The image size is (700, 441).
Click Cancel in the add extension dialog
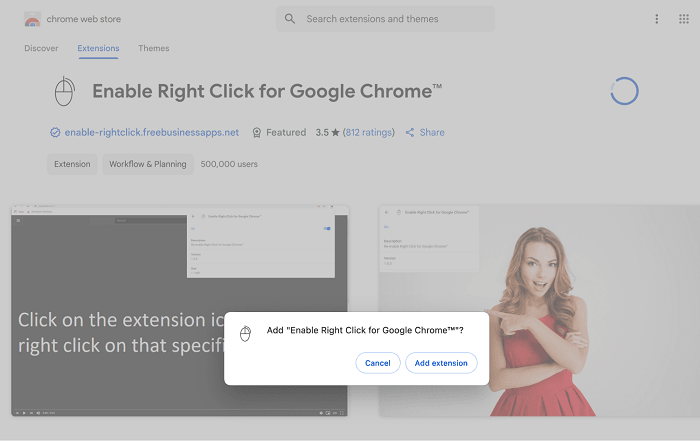(x=378, y=363)
